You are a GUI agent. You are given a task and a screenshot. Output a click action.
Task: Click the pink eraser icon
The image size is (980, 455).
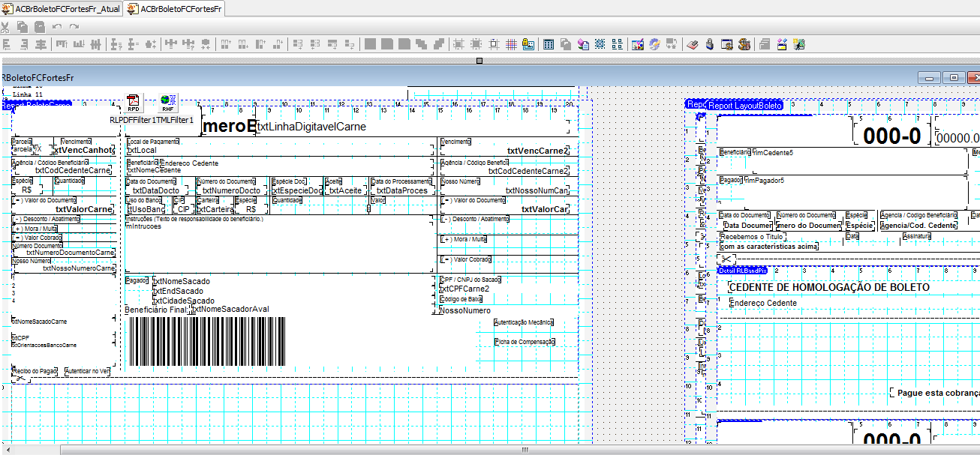coord(693,44)
